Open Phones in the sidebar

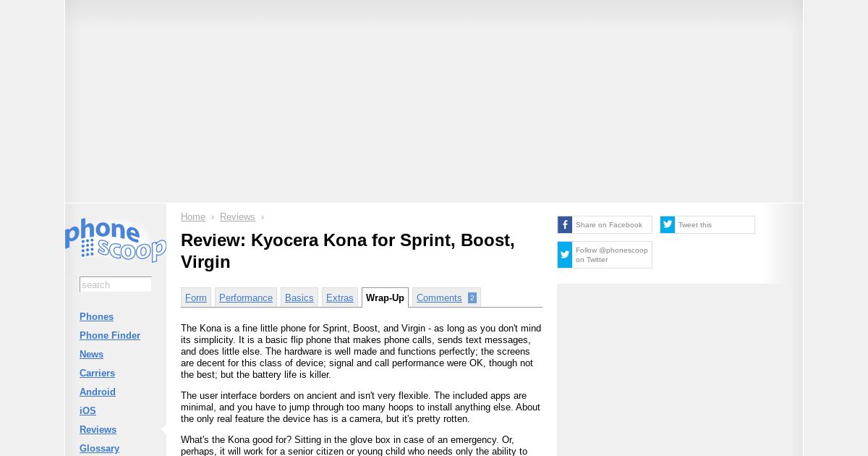(96, 317)
